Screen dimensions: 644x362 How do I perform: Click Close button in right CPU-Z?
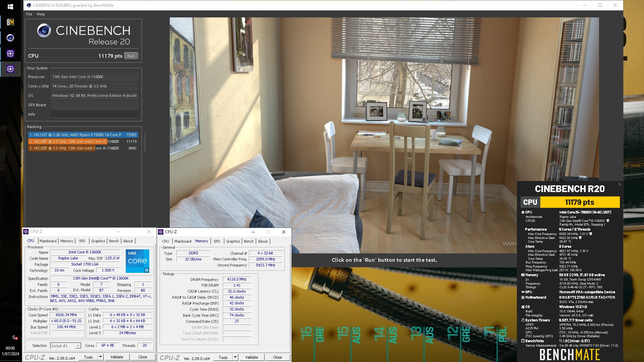tap(277, 358)
